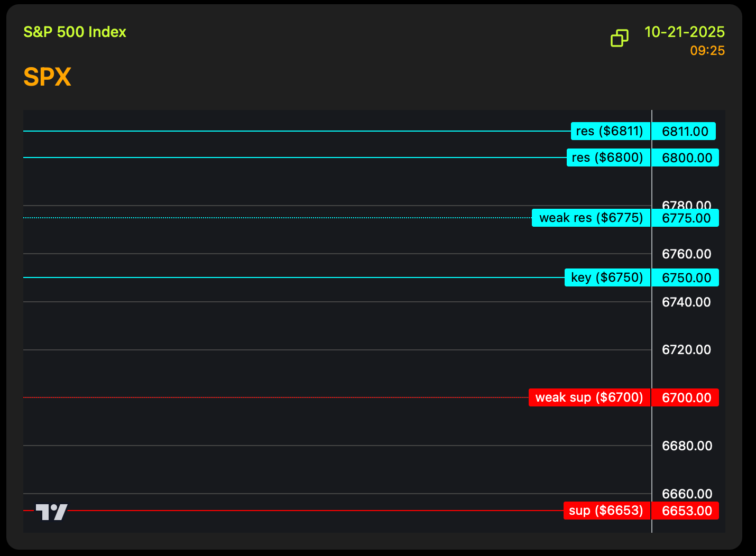Click the cyan 6800.00 price tag
Image resolution: width=756 pixels, height=556 pixels.
(686, 157)
